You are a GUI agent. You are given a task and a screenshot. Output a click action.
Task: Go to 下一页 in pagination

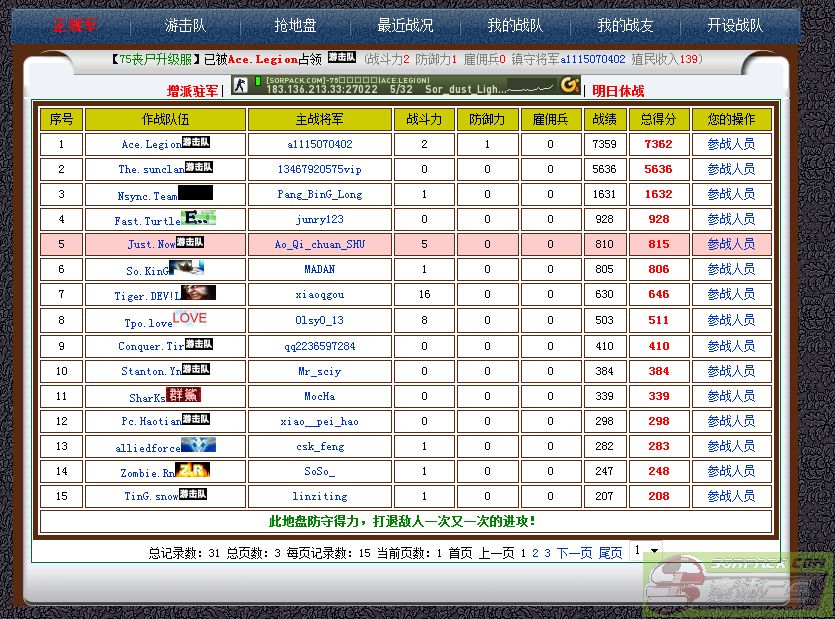(x=574, y=552)
